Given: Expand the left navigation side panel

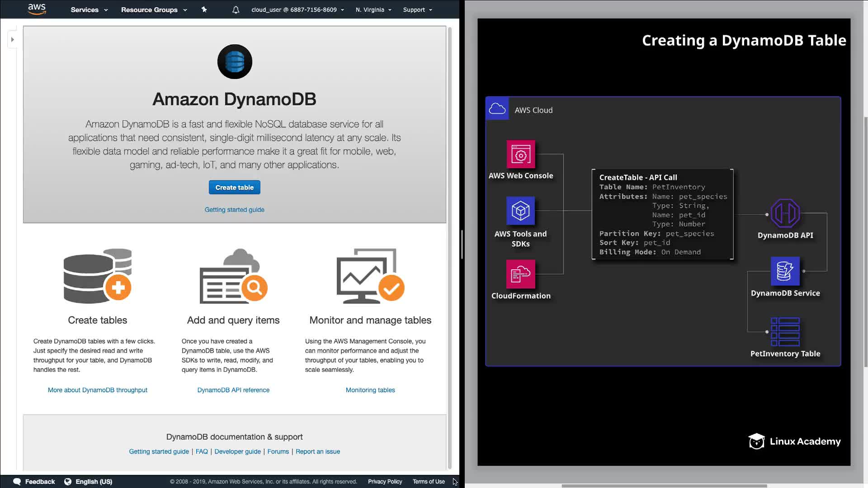Looking at the screenshot, I should (x=13, y=40).
